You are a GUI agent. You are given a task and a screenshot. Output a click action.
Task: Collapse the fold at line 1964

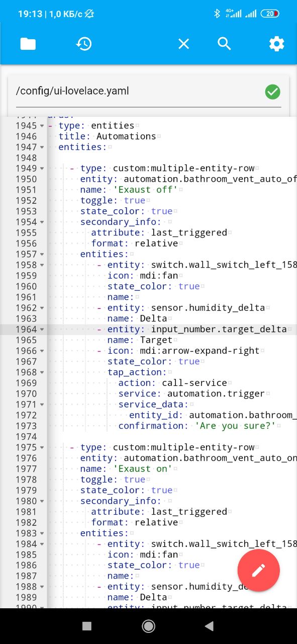point(42,330)
